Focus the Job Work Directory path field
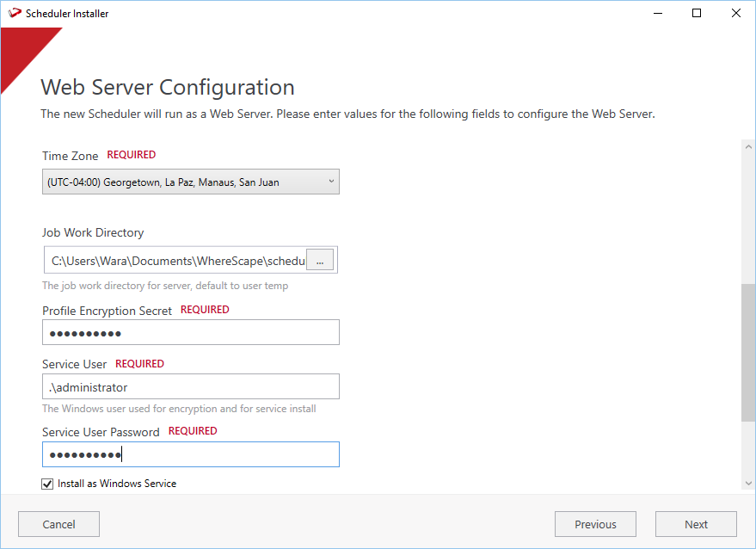Screen dimensions: 756x549 pos(176,261)
